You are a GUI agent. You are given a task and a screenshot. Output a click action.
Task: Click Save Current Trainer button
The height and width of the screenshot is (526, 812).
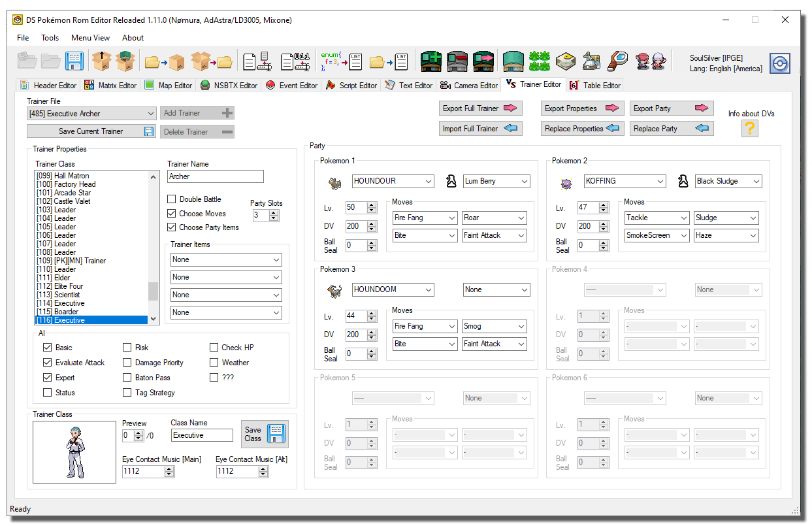tap(91, 131)
